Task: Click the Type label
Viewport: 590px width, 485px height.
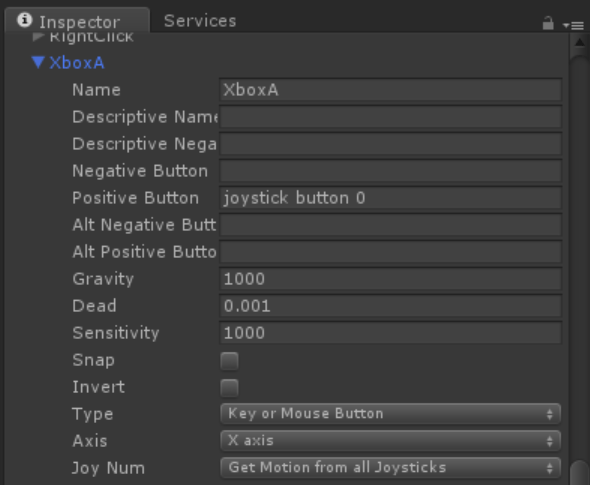Action: [x=93, y=415]
